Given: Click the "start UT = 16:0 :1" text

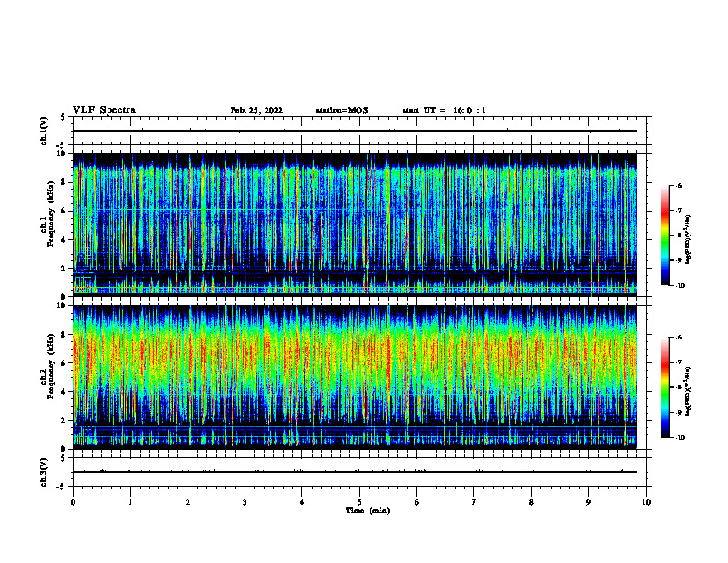Looking at the screenshot, I should (444, 110).
